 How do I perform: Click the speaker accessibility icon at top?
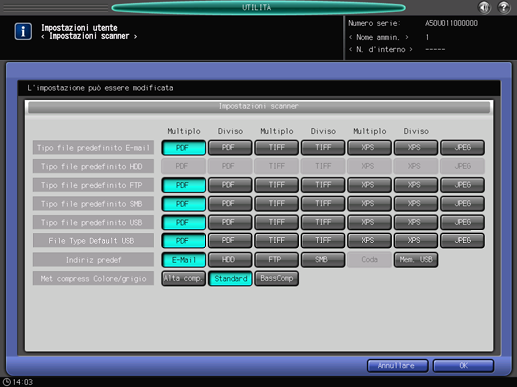[484, 7]
